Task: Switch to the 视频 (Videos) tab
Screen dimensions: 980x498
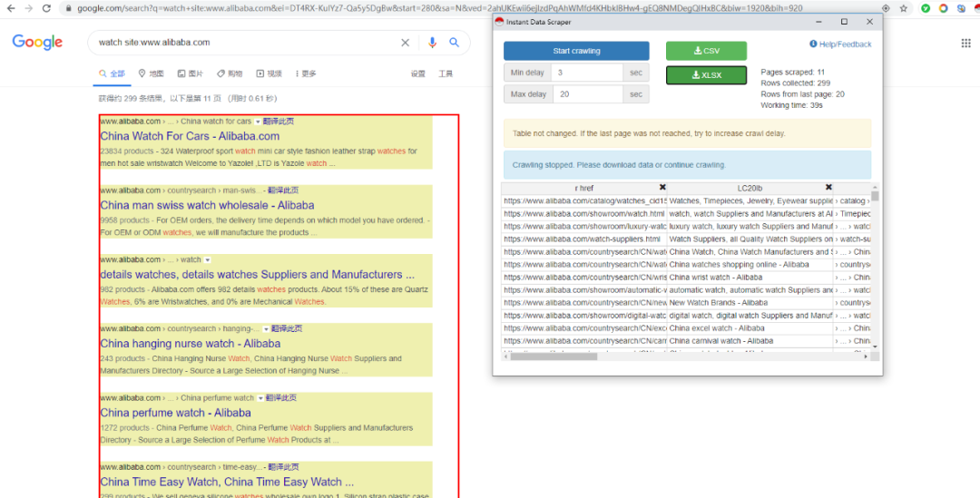Action: pos(269,73)
